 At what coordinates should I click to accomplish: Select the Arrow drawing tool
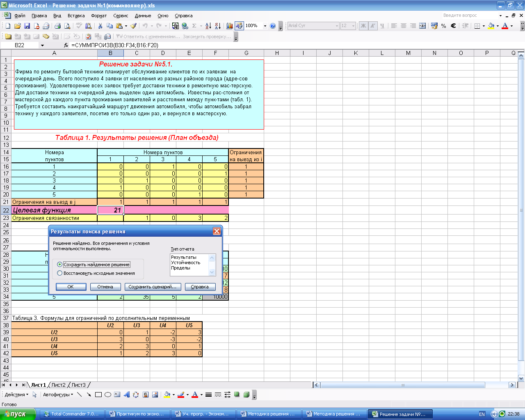coord(89,395)
